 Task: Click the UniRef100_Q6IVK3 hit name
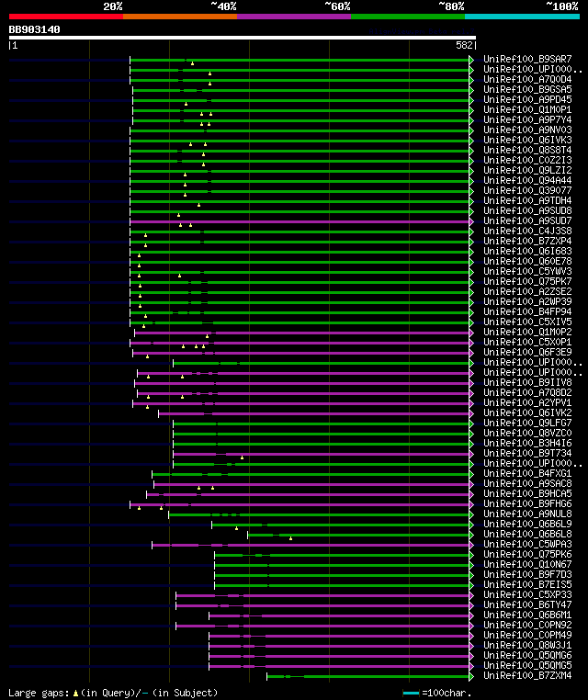527,140
